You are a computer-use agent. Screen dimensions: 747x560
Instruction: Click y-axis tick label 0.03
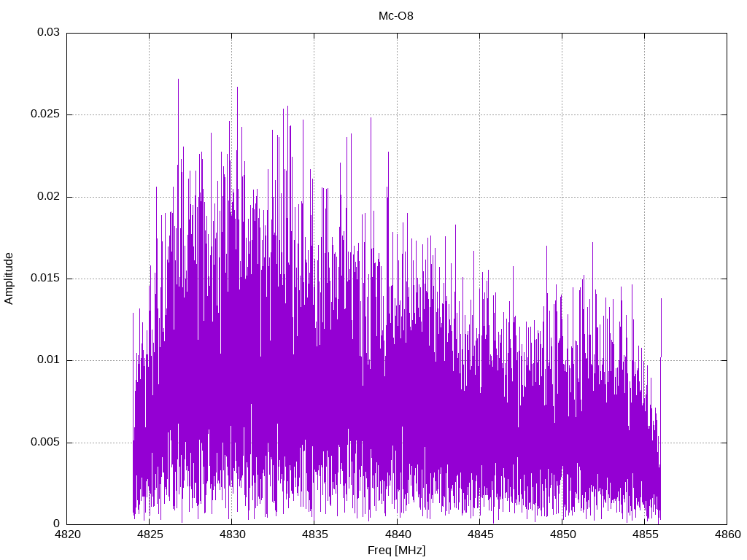[x=49, y=32]
